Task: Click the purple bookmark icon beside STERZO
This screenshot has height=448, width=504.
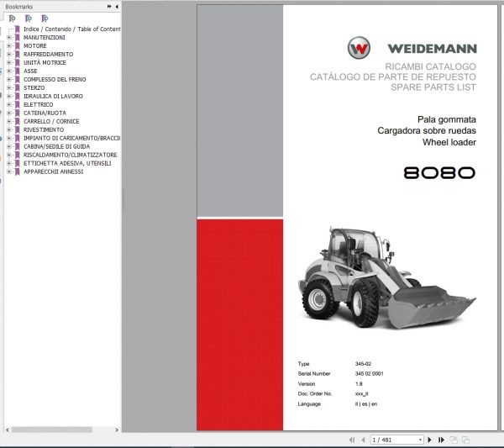Action: click(18, 87)
